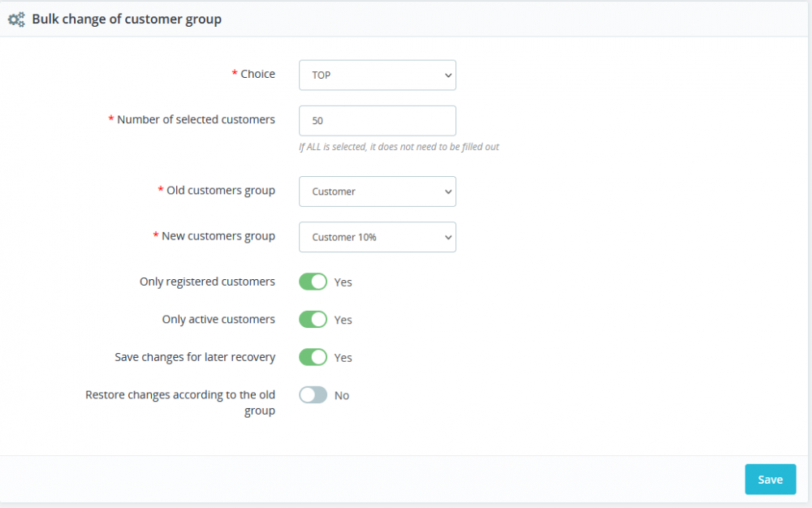Toggle Save changes for later recovery off
This screenshot has height=508, width=812.
313,357
